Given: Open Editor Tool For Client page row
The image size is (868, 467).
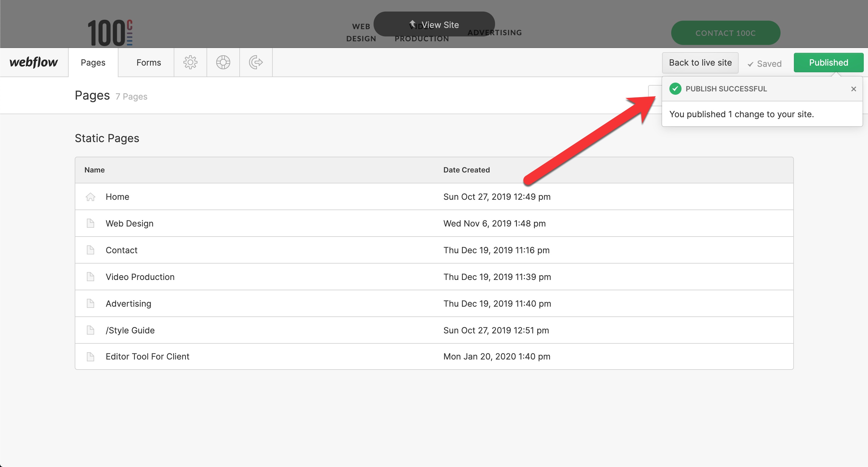Looking at the screenshot, I should 434,356.
